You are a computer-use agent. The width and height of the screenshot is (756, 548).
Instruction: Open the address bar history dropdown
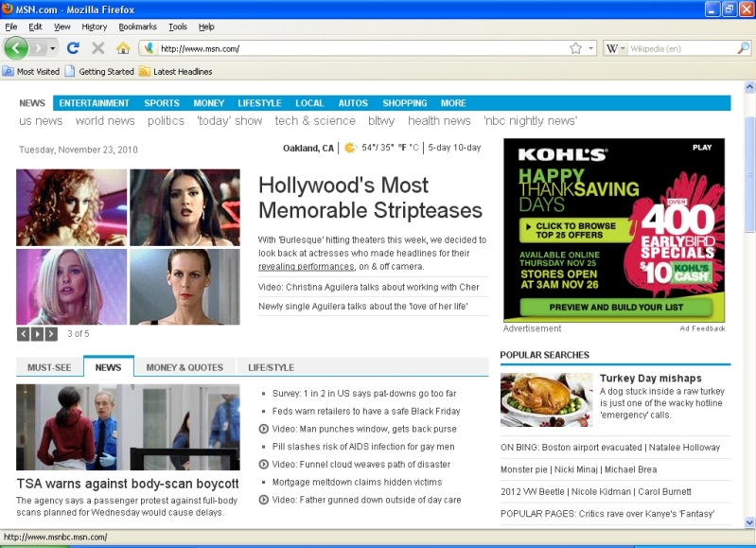(x=590, y=48)
